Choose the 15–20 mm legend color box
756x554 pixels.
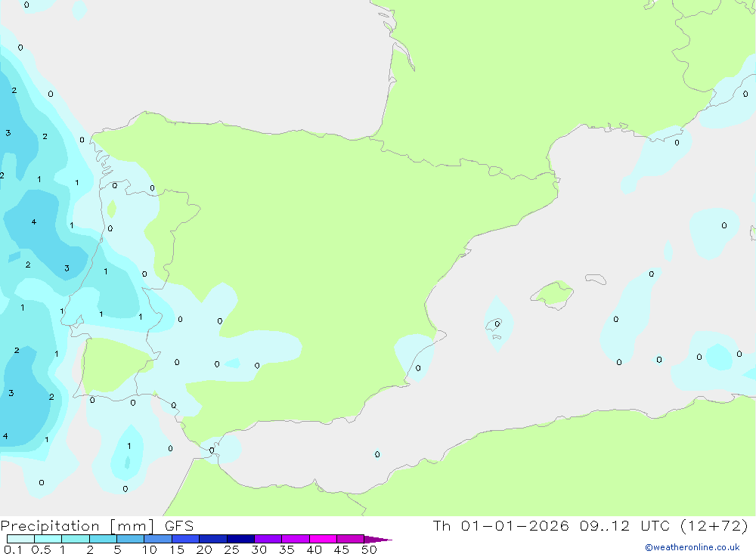(186, 539)
